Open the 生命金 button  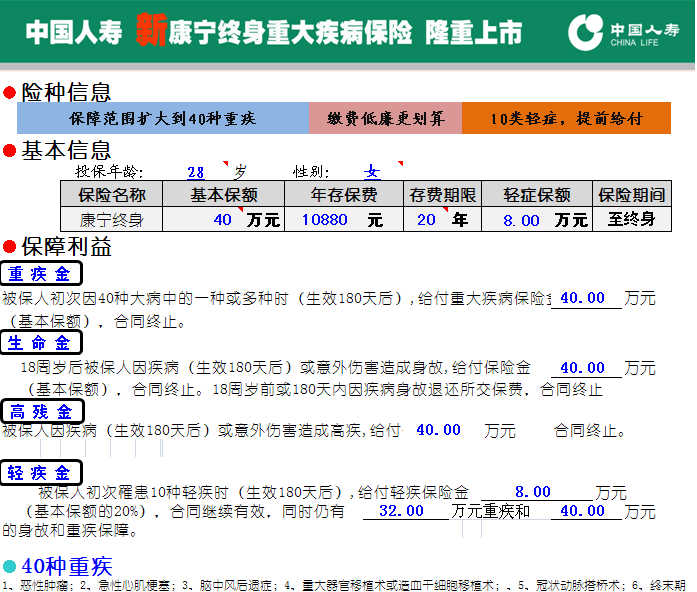tap(41, 343)
